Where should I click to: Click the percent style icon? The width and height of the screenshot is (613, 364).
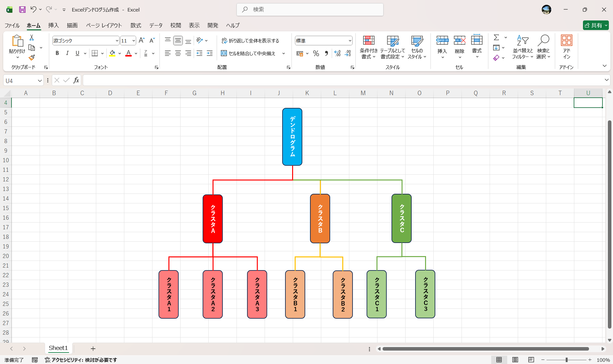[316, 53]
